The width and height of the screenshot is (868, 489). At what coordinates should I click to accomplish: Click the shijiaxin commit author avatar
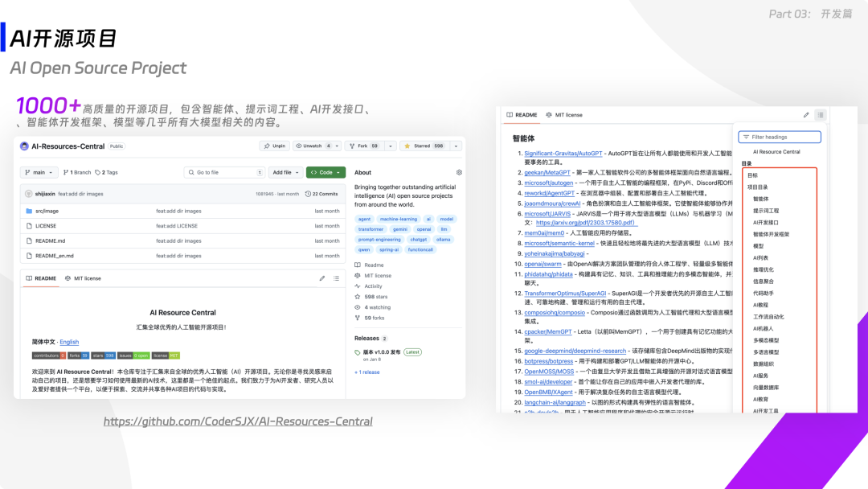29,194
